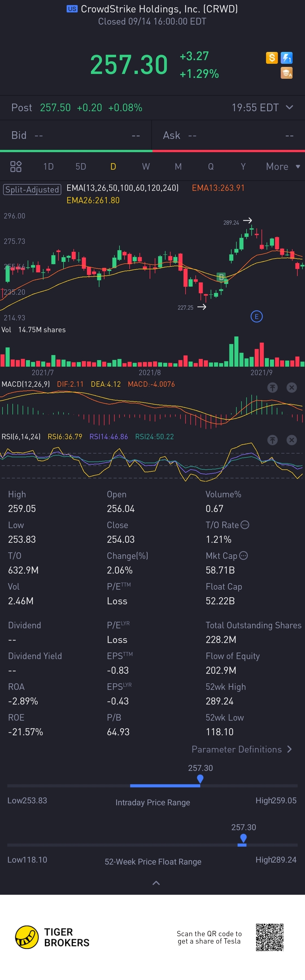Tap the Bid quote panel
This screenshot has height=980, width=305.
76,135
